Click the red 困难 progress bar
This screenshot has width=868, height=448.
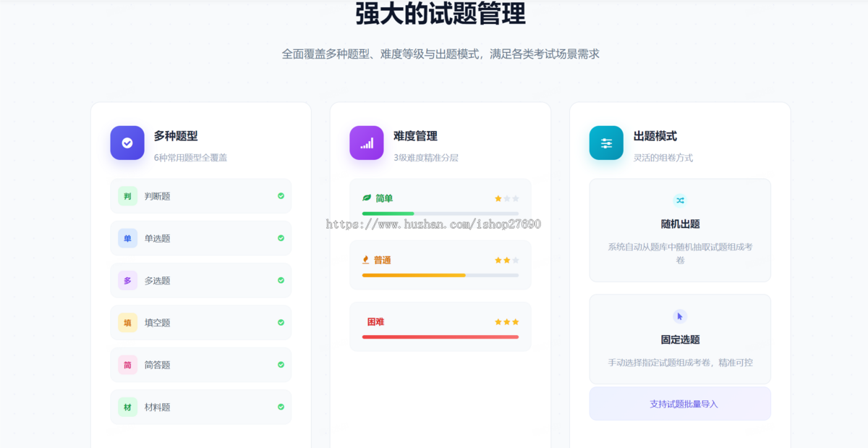441,337
